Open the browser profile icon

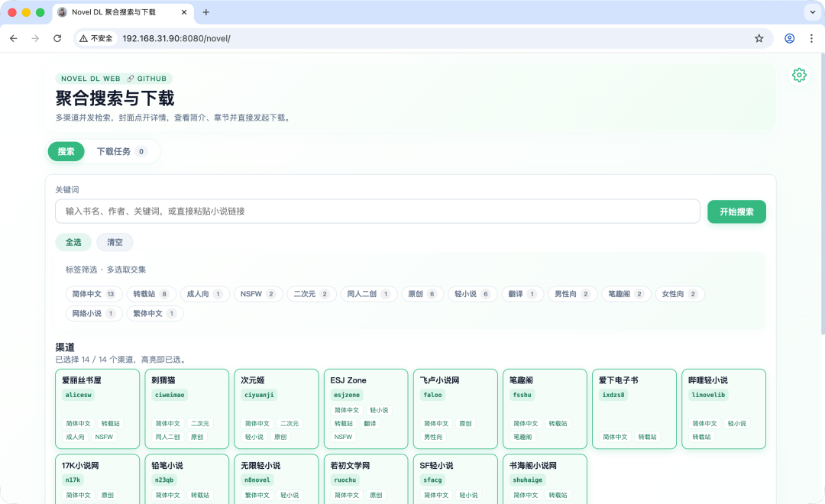790,38
